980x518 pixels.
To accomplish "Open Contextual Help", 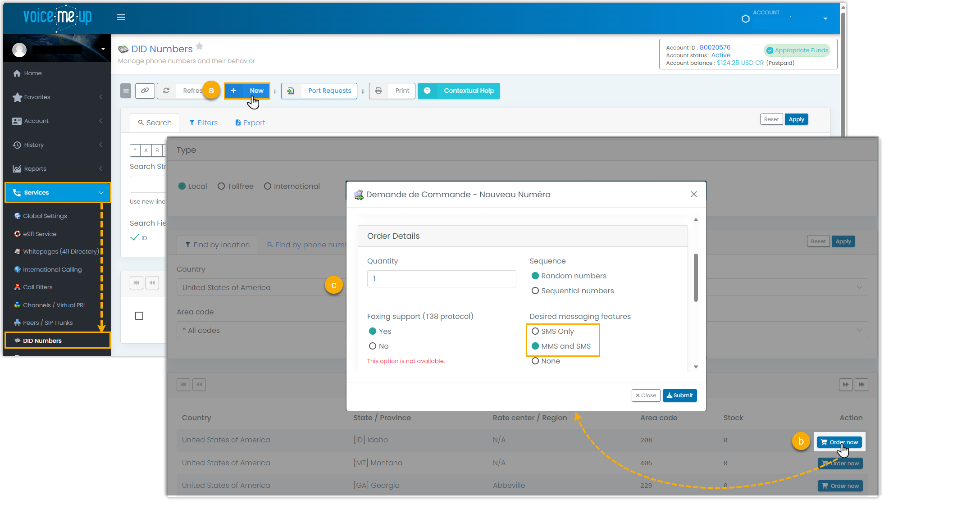I will [459, 91].
